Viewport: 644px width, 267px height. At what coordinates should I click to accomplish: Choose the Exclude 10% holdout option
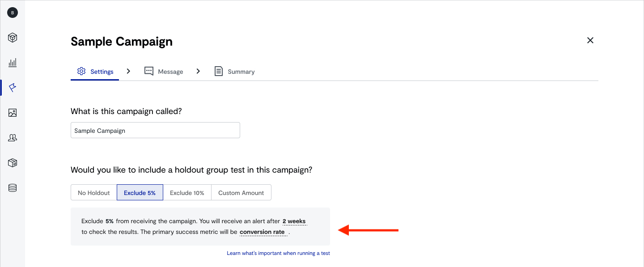pyautogui.click(x=187, y=193)
